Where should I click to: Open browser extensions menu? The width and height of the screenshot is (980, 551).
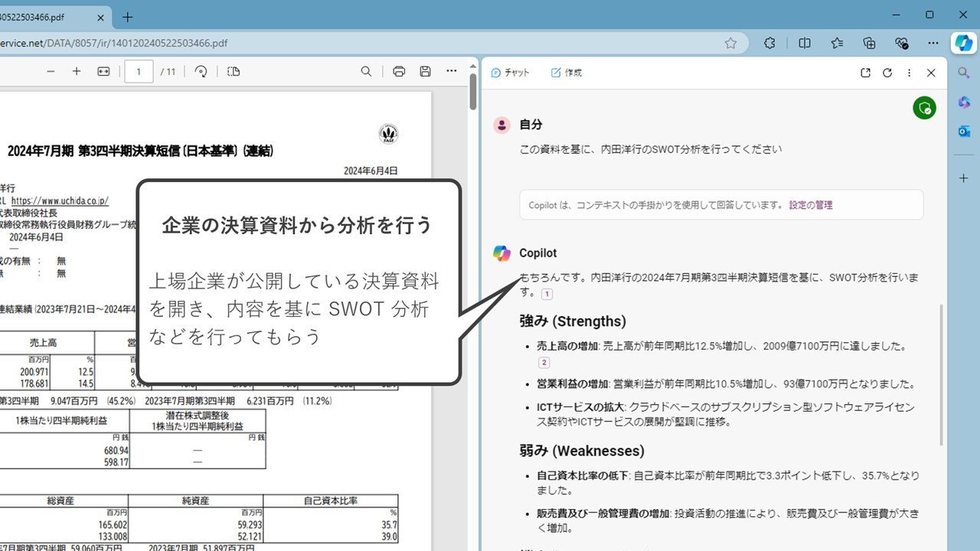click(x=770, y=43)
